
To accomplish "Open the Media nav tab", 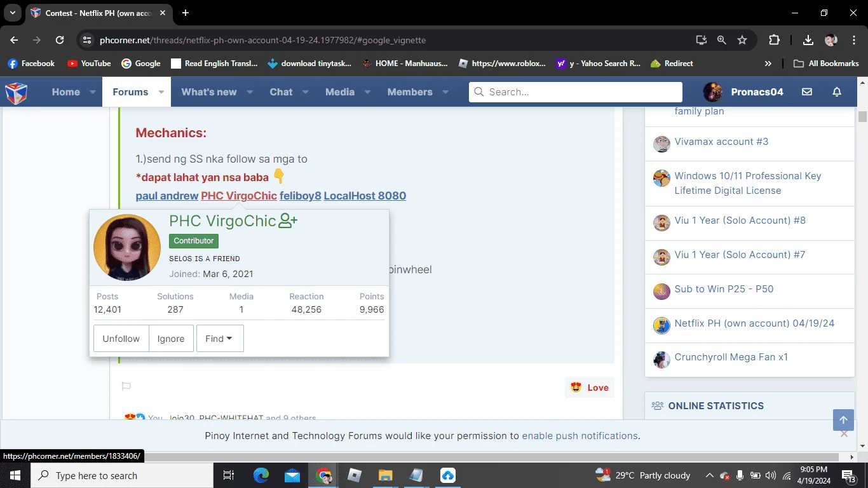I will click(x=340, y=92).
